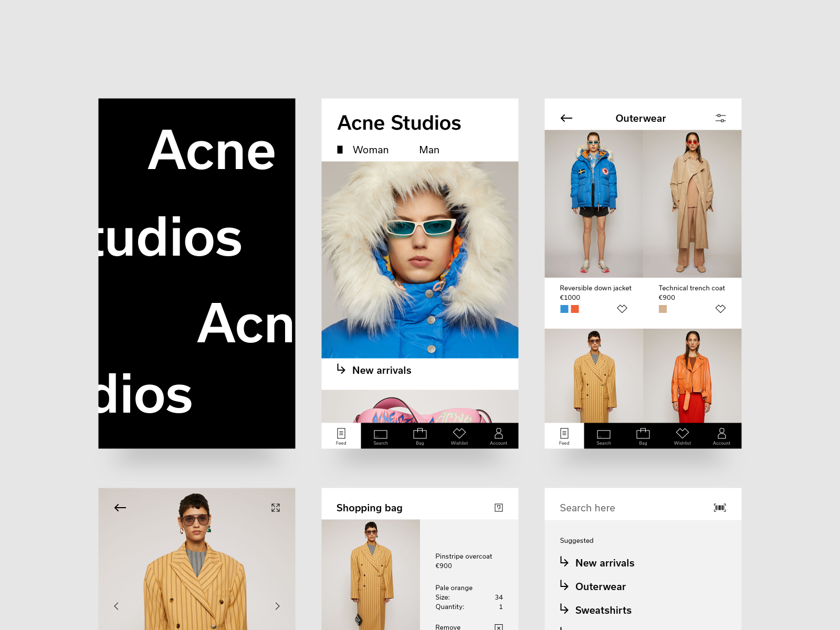840x630 pixels.
Task: Click the Outerwear screen title
Action: click(640, 119)
